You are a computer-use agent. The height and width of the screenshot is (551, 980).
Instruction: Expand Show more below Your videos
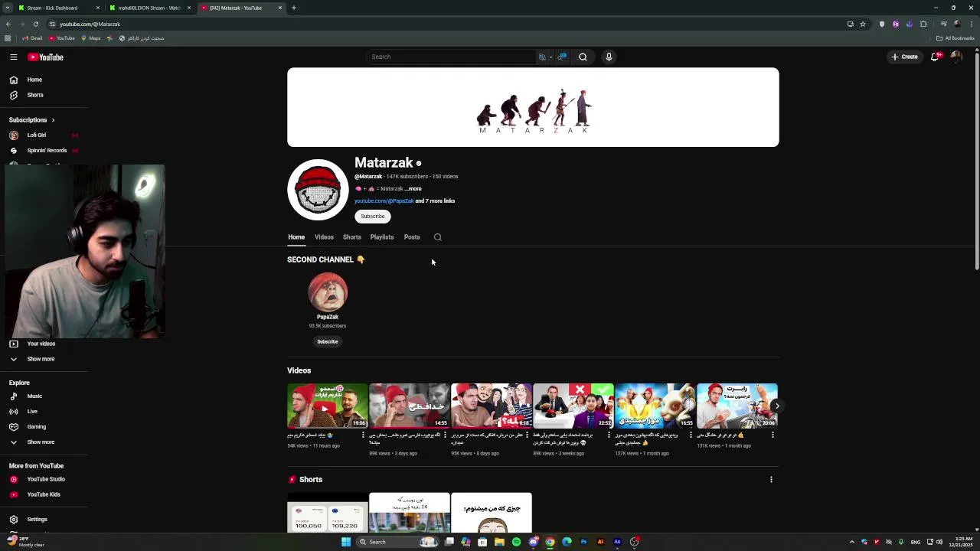click(x=41, y=359)
